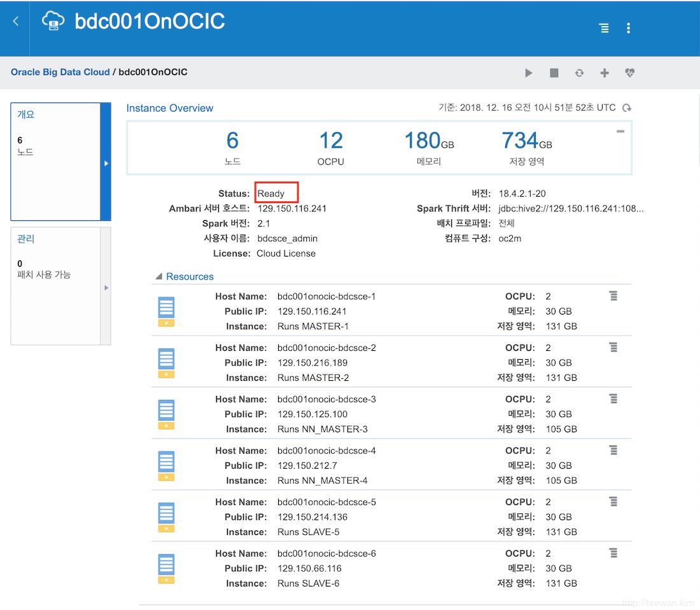
Task: Click the cloud service icon beside bdc001OnOCIC
Action: [x=53, y=21]
